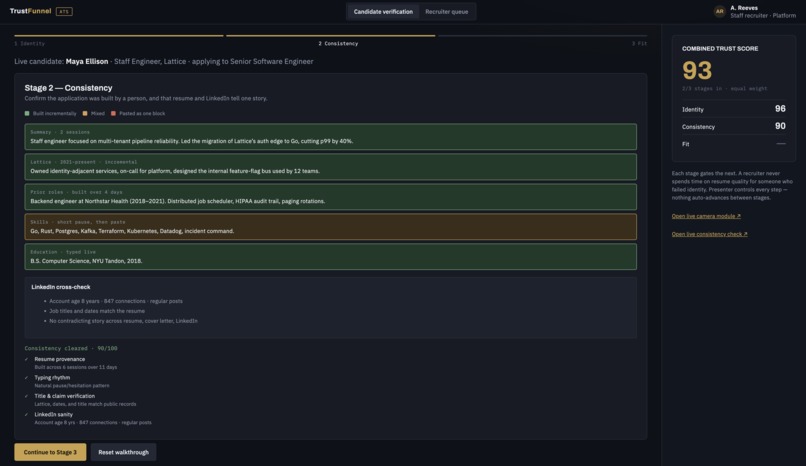
Task: Click the checkmark beside Resume provenance
Action: (x=26, y=359)
